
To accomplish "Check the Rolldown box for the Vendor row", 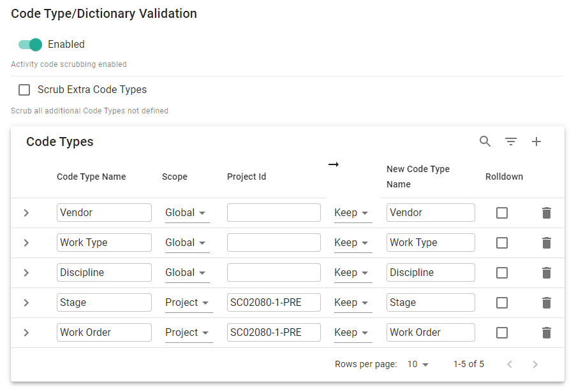I will pos(501,213).
